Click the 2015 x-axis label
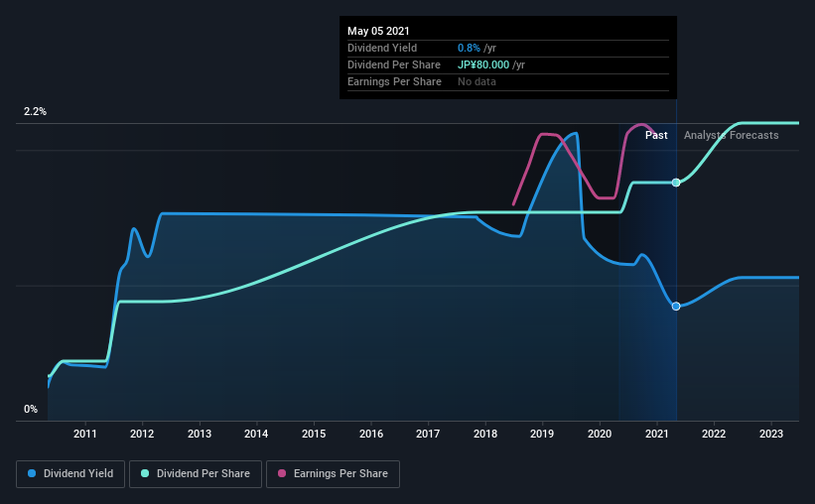This screenshot has width=815, height=504. (314, 434)
